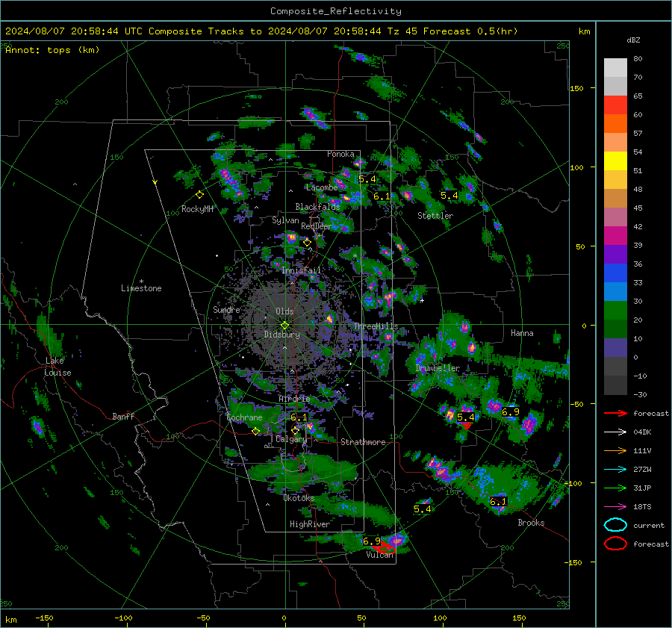Click the Limestone label
This screenshot has width=672, height=628.
point(141,288)
